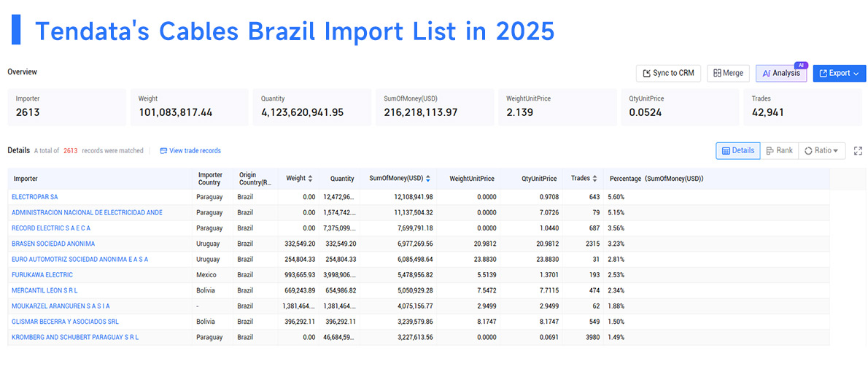Open the AI Analysis tool

coord(781,73)
